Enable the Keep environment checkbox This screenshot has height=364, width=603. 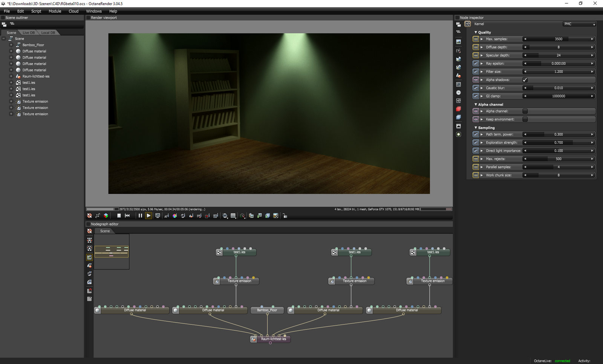[x=525, y=119]
